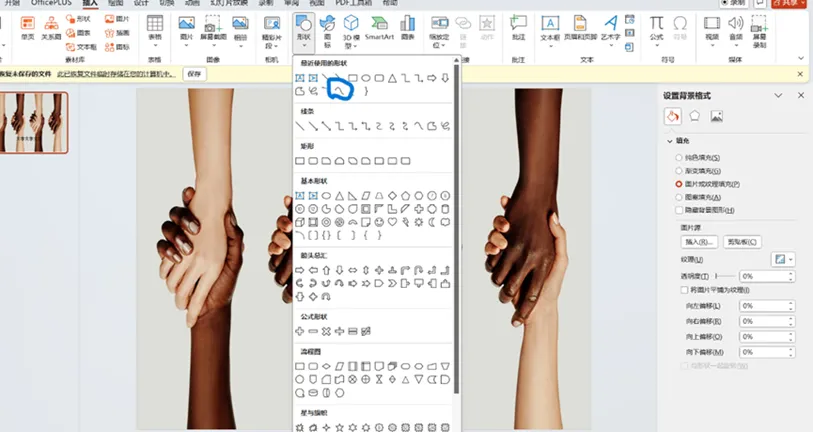Toggle Hide background graphics (隐藏背景图形) checkbox
Viewport: 813px width, 432px height.
tap(679, 210)
